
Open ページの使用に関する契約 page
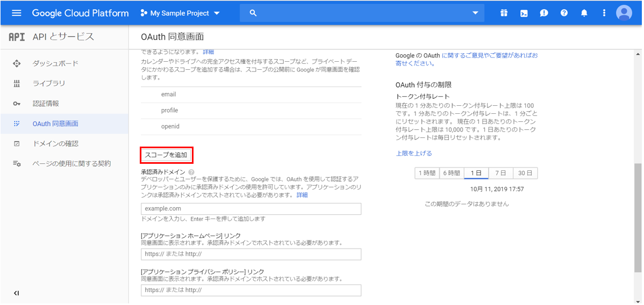click(72, 164)
